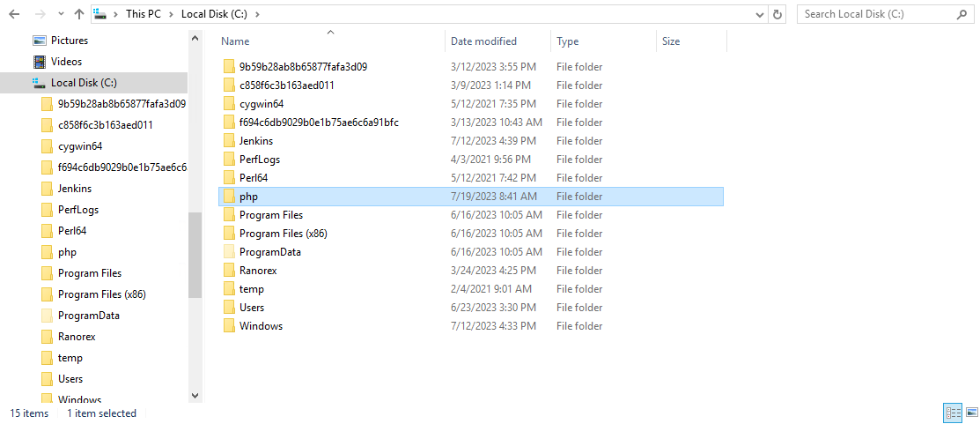Viewport: 980px width, 424px height.
Task: Open recent locations dropdown arrow
Action: pyautogui.click(x=61, y=14)
